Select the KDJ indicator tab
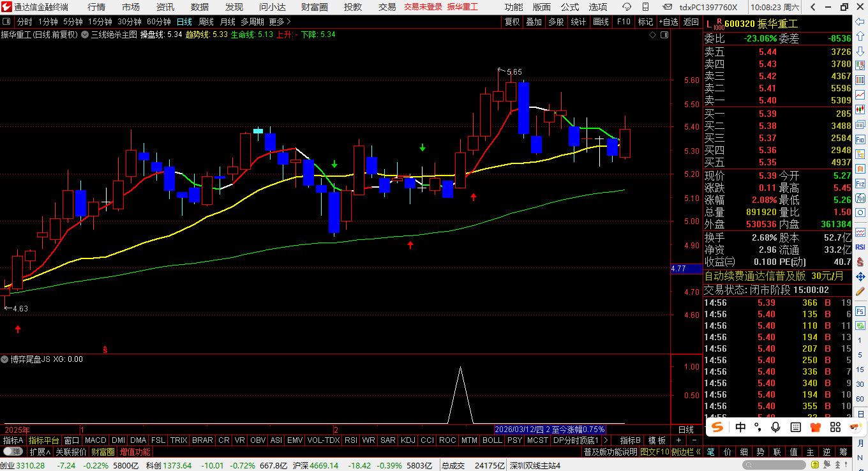 (408, 440)
